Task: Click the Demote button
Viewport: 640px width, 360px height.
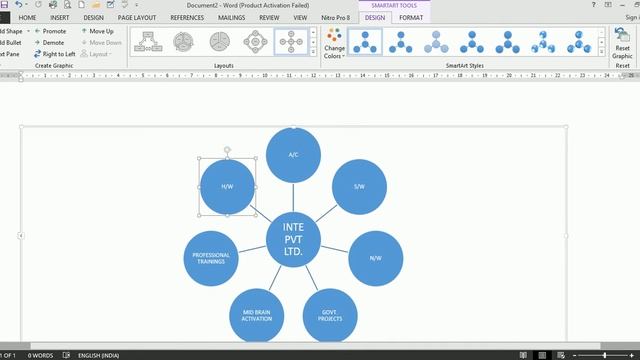Action: (49, 42)
